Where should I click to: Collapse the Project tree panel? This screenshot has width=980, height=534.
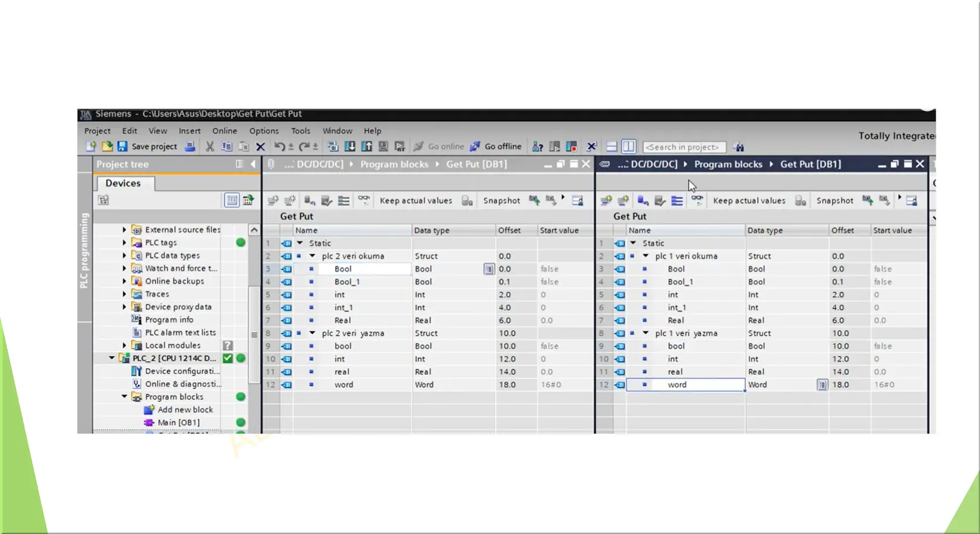(252, 164)
